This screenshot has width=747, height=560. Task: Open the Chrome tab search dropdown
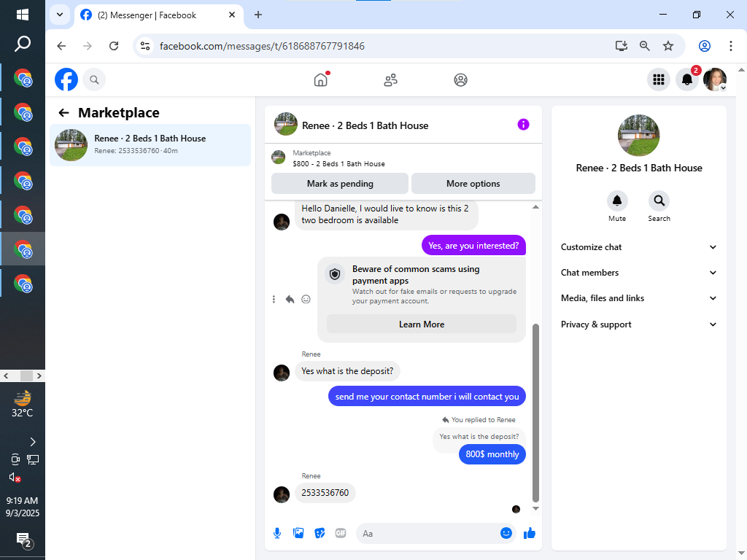tap(60, 15)
